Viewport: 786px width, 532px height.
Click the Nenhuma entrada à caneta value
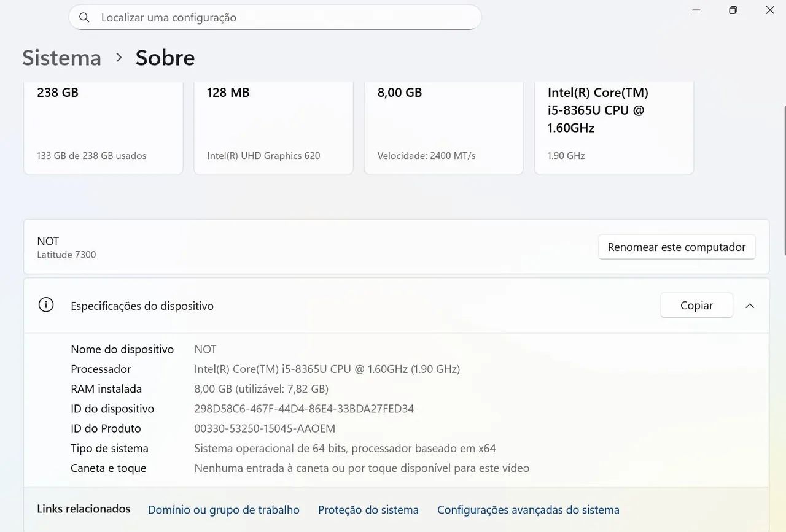click(x=362, y=468)
